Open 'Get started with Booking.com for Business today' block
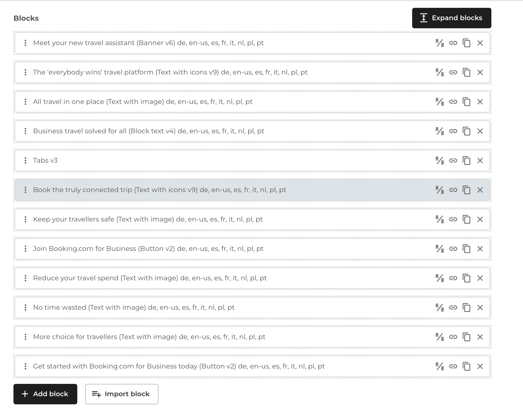Screen dimensions: 523x420 tap(179, 367)
